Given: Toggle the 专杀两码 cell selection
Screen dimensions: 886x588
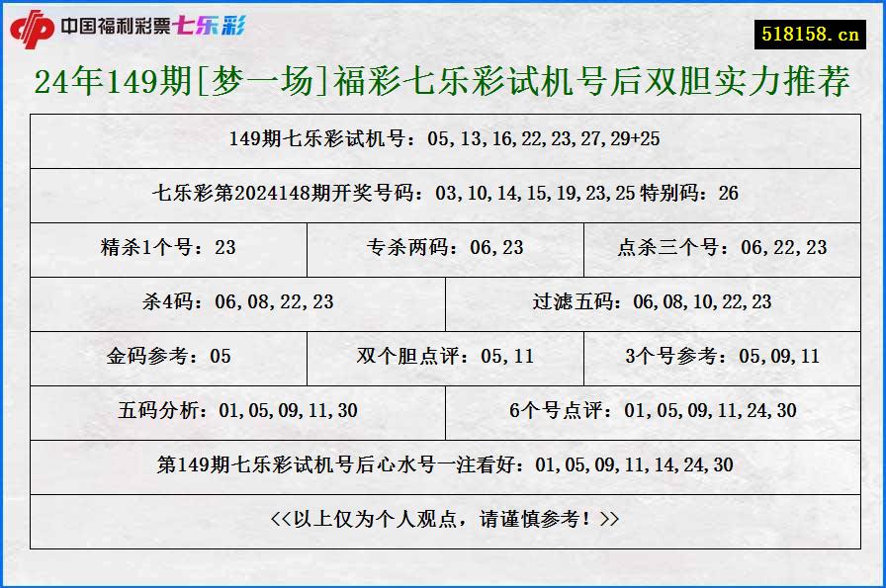Looking at the screenshot, I should click(445, 249).
